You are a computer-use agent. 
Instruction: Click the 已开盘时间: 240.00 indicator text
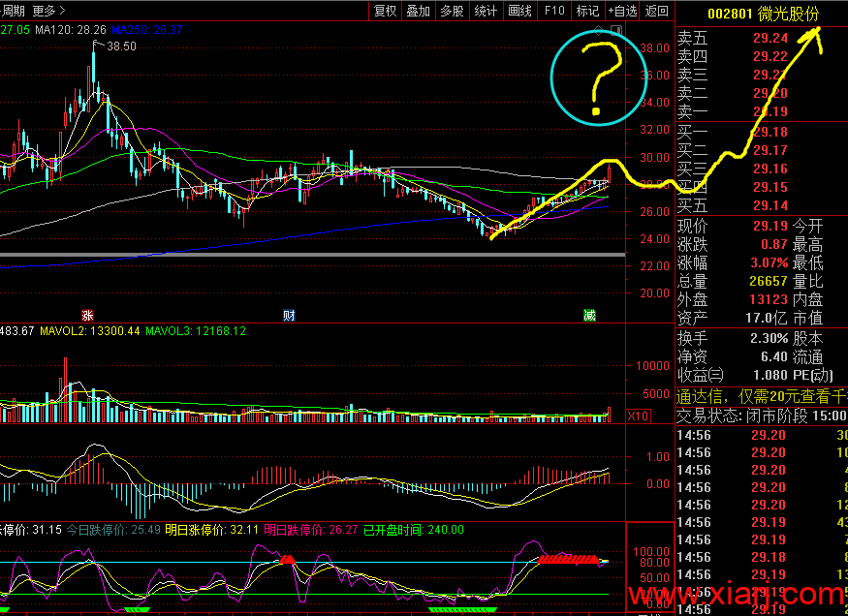(x=414, y=530)
